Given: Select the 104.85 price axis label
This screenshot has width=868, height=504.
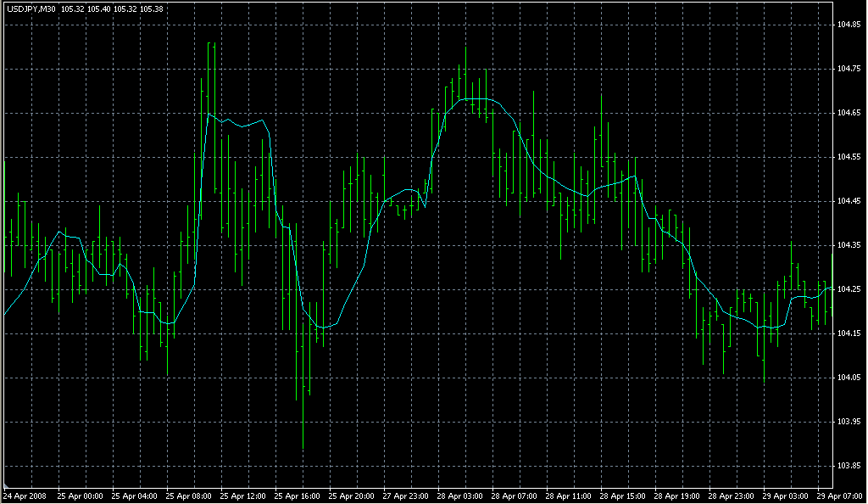Looking at the screenshot, I should (x=849, y=25).
